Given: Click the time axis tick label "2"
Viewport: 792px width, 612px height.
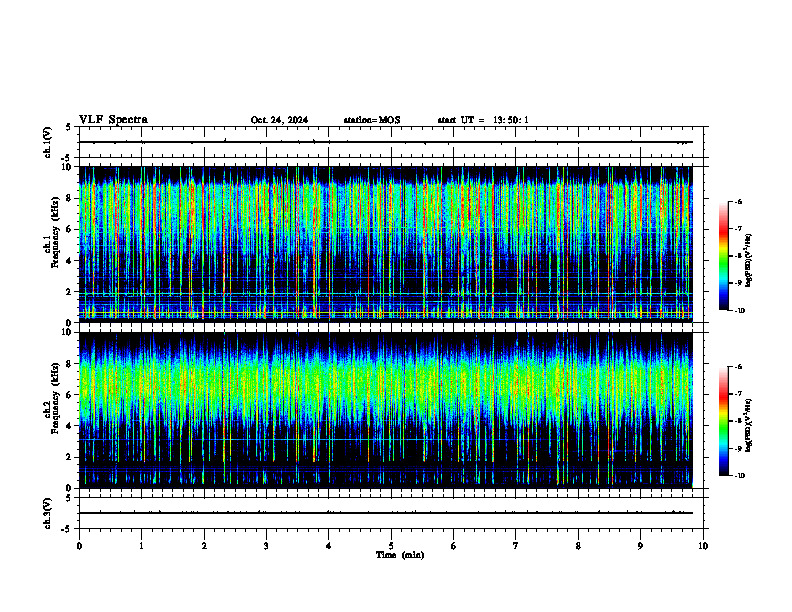Looking at the screenshot, I should [204, 546].
